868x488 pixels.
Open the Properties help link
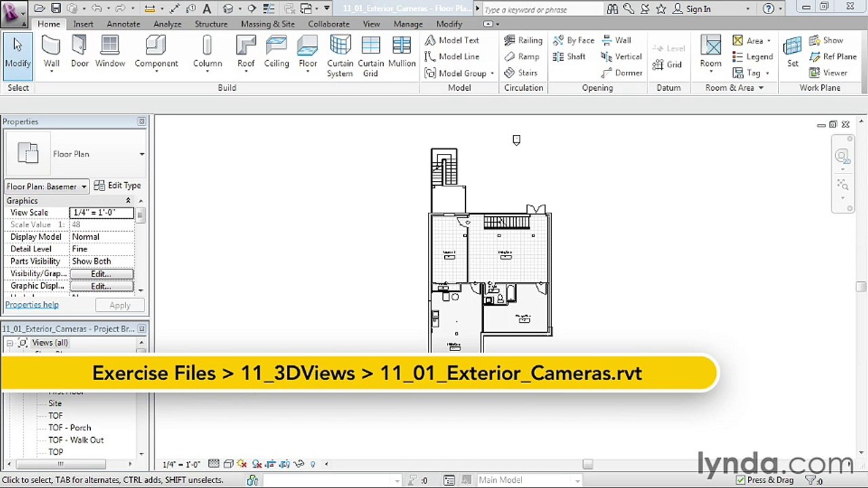[x=32, y=304]
